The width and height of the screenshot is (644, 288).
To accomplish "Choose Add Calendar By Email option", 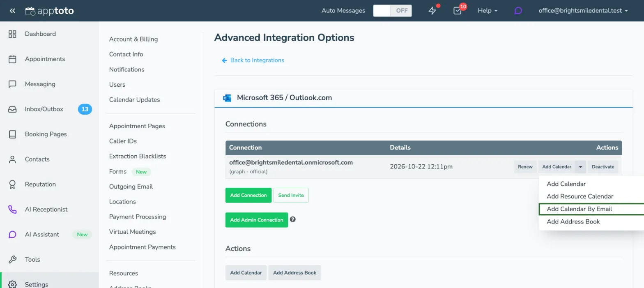I will point(591,209).
